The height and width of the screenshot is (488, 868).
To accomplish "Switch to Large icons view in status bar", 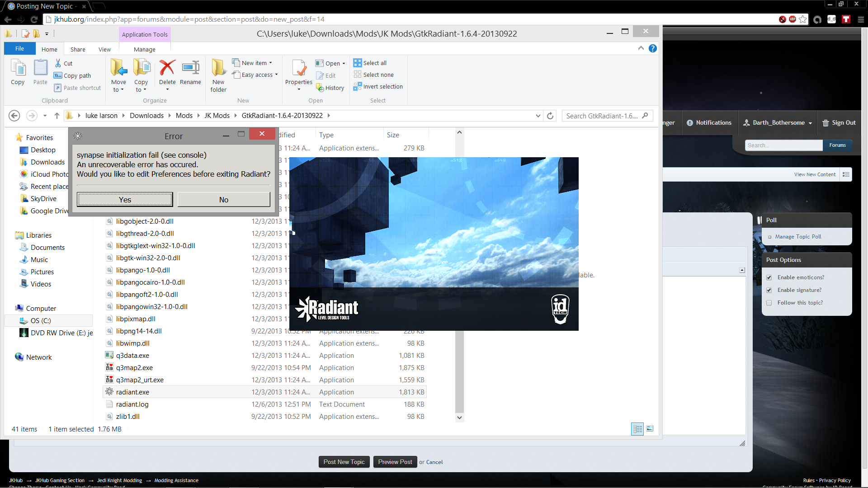I will pyautogui.click(x=650, y=429).
